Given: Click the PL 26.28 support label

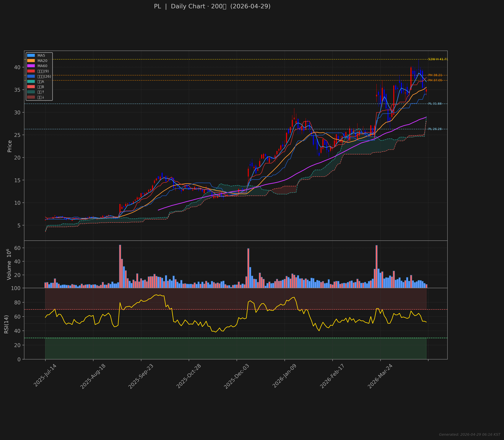Looking at the screenshot, I should tap(435, 129).
